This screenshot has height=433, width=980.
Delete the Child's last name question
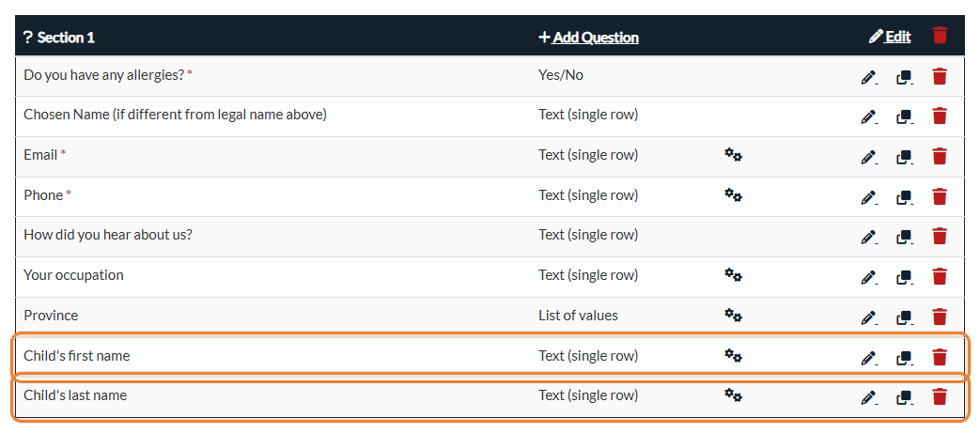tap(940, 396)
